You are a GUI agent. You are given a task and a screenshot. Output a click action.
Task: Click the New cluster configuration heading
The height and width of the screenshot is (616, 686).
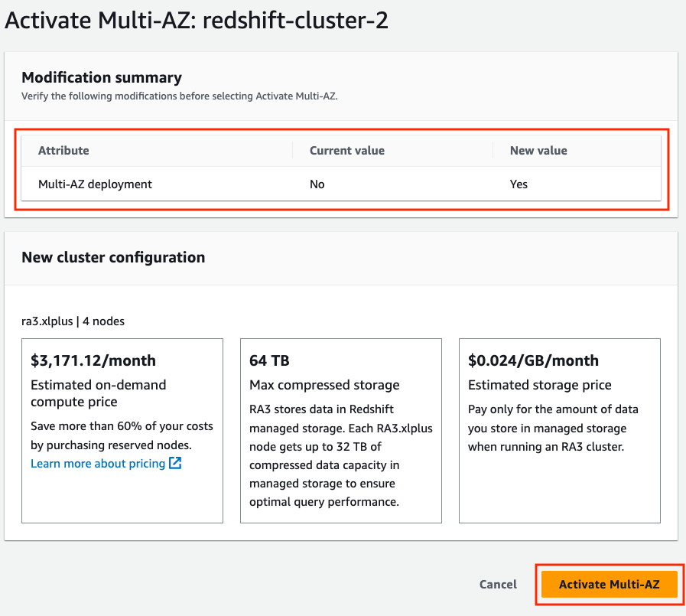113,257
